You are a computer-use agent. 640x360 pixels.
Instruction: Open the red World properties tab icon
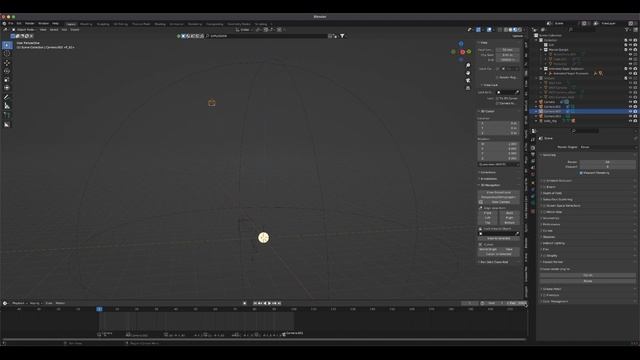click(533, 175)
